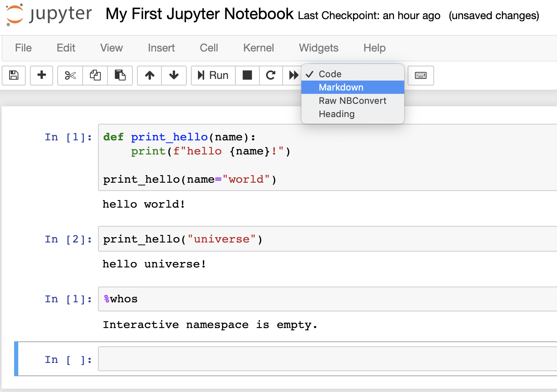Screen dimensions: 557x392
Task: Open the Edit menu
Action: [66, 48]
